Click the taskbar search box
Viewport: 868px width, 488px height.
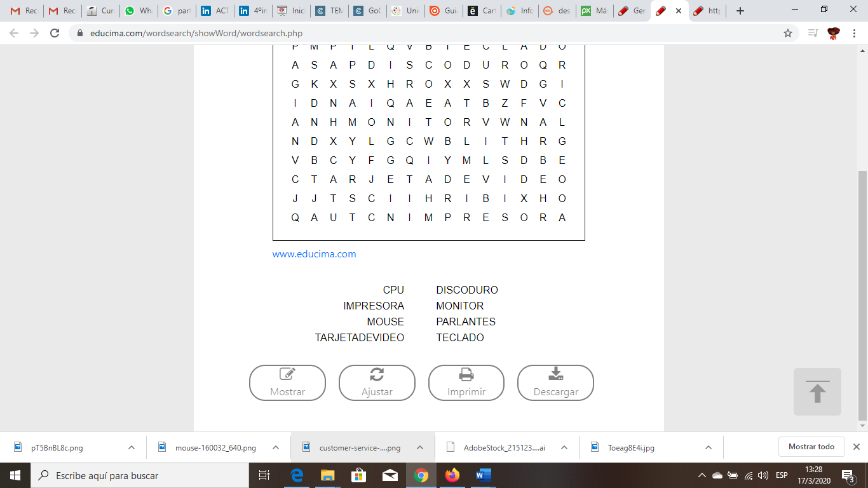point(139,475)
